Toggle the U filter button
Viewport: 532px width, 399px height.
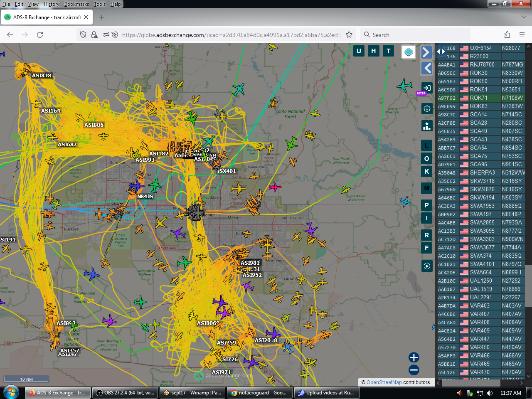point(359,51)
